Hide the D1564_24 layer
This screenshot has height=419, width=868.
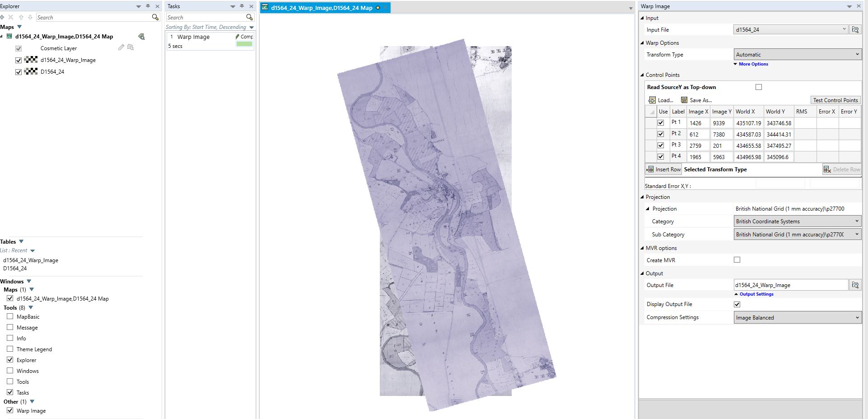pyautogui.click(x=18, y=71)
